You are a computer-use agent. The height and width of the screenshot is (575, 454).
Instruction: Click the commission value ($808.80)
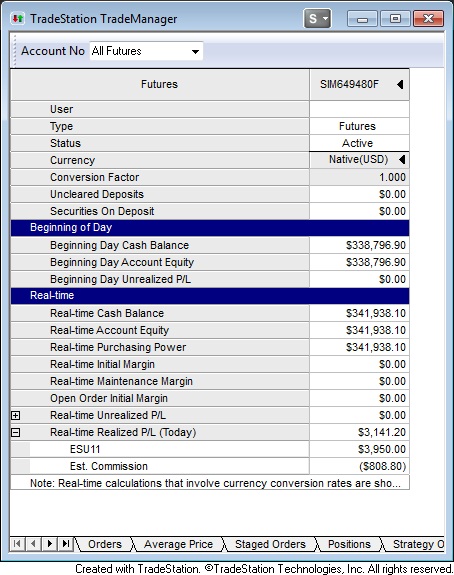(383, 466)
